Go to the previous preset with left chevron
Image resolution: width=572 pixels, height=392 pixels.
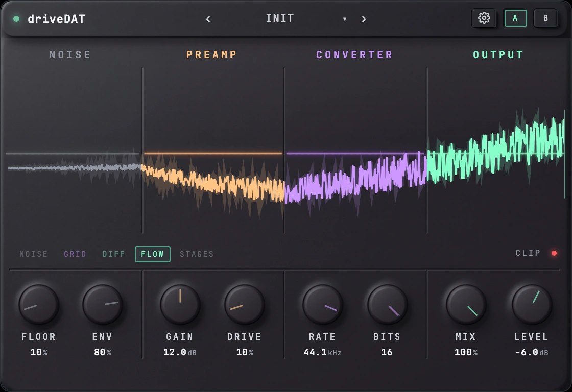(x=208, y=19)
